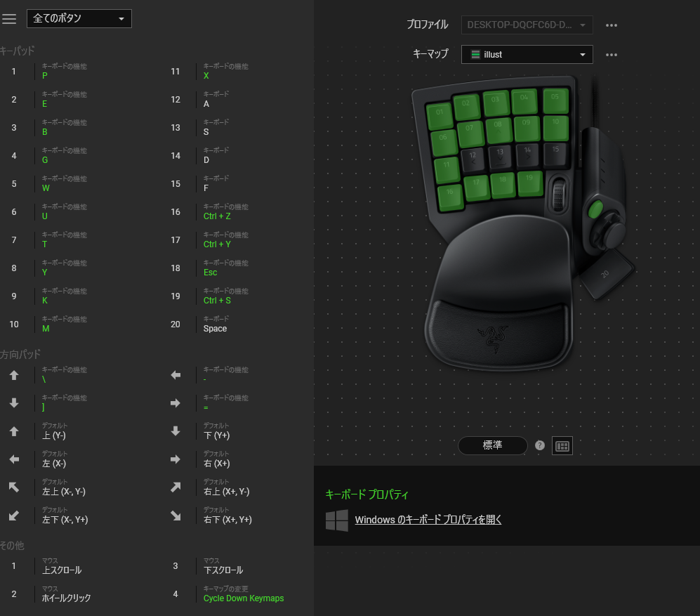Open keymap options three-dot menu
The width and height of the screenshot is (700, 616).
[x=612, y=55]
